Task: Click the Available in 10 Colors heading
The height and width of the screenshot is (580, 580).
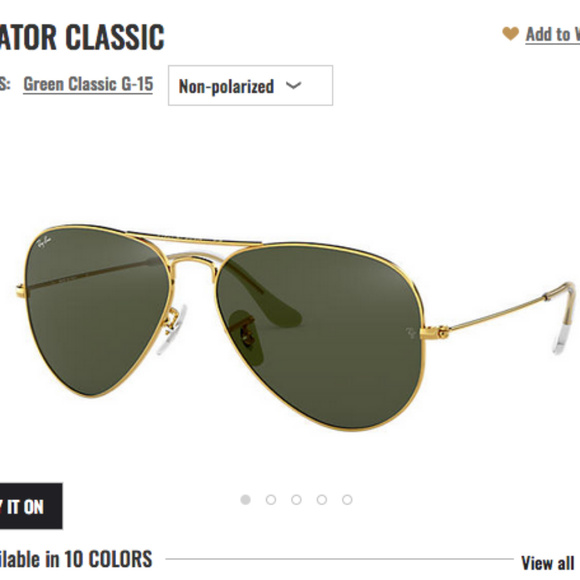Action: tap(76, 559)
